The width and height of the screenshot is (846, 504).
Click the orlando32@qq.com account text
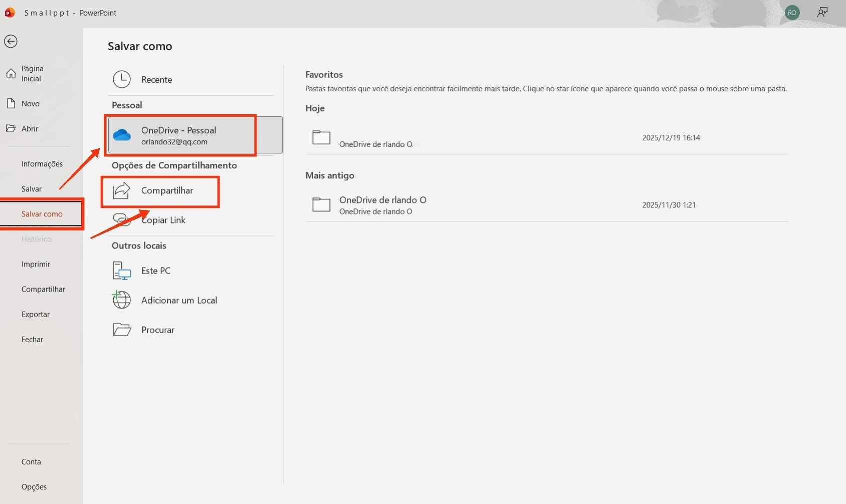[x=174, y=142]
